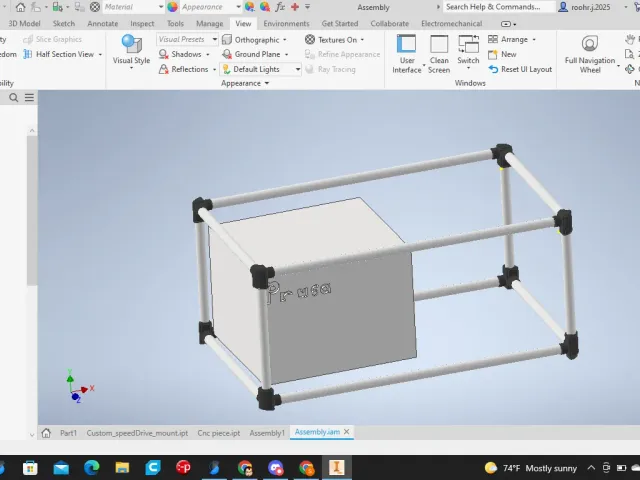Expand the Ground Plane dropdown arrow
The height and width of the screenshot is (480, 640).
(287, 54)
